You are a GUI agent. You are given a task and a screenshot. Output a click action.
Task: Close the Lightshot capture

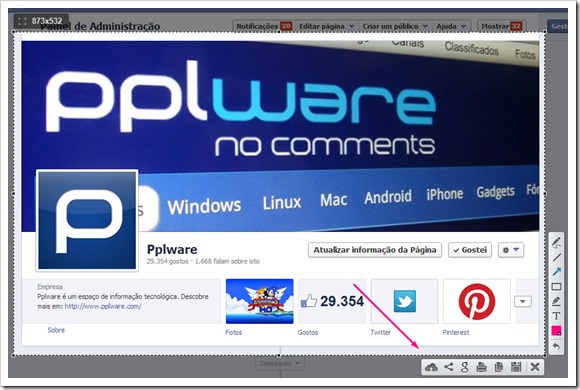click(x=535, y=367)
